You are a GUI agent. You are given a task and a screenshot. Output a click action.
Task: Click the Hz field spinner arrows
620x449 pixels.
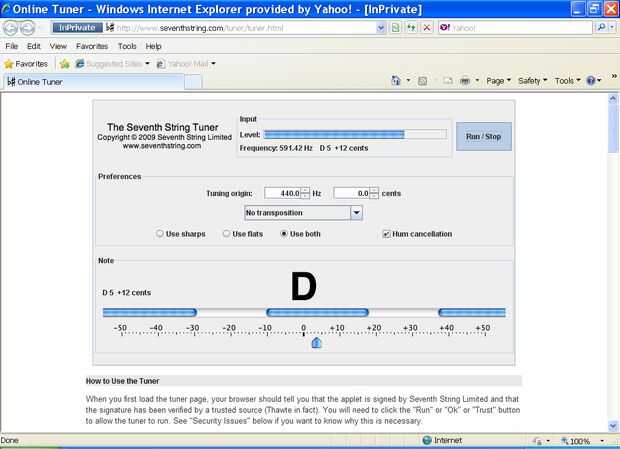coord(305,193)
